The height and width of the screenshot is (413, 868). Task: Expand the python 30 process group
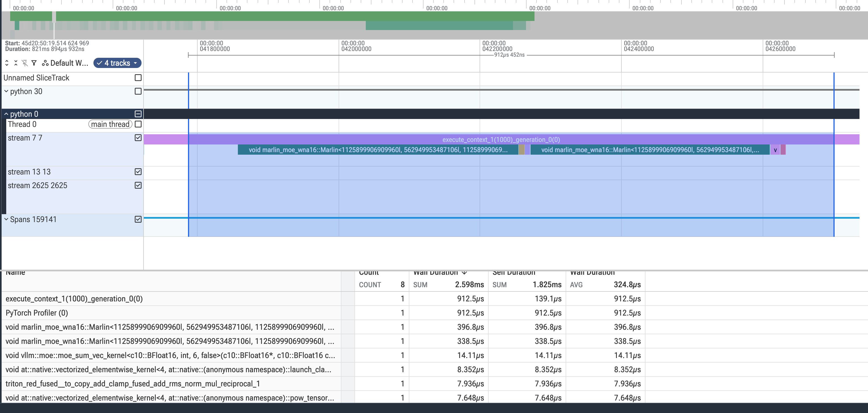click(6, 91)
